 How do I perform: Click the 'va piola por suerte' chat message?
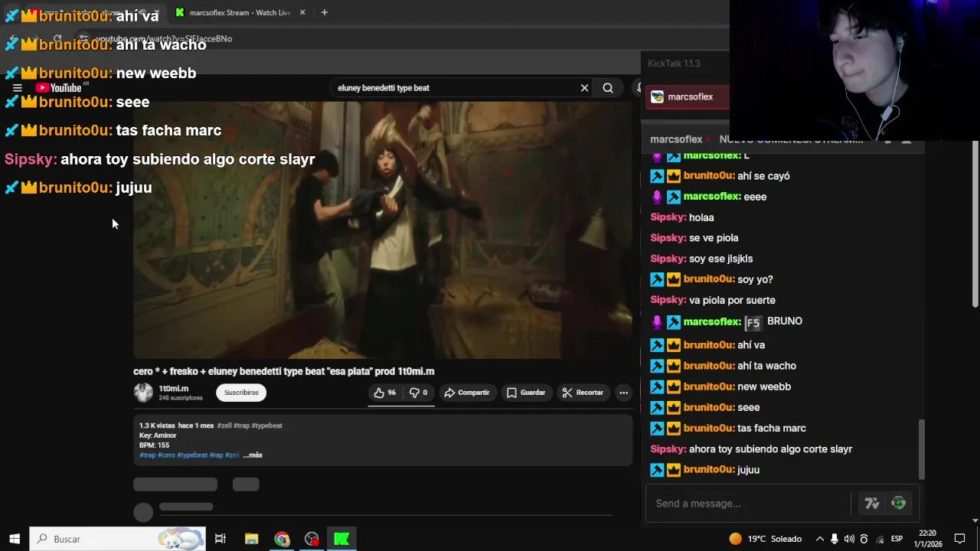[732, 300]
